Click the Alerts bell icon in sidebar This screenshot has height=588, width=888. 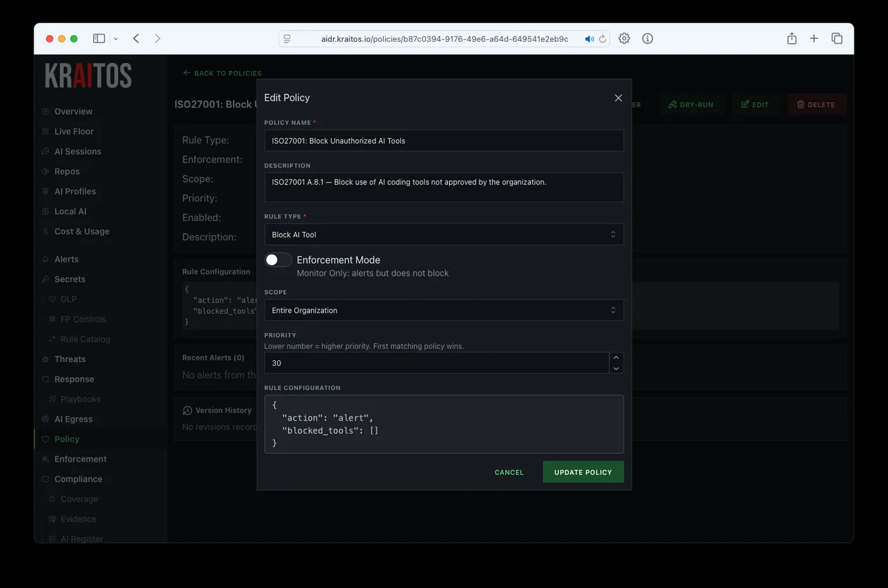[x=45, y=259]
